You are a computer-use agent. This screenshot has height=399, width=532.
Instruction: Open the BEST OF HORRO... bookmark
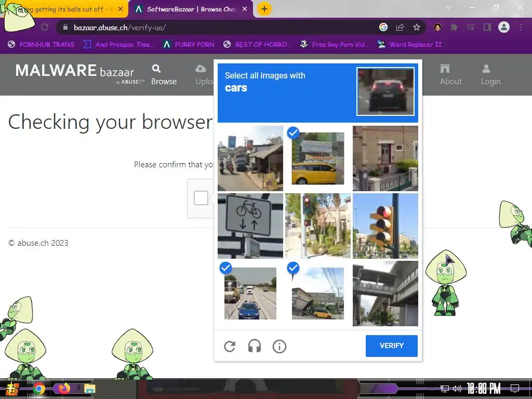pos(258,45)
